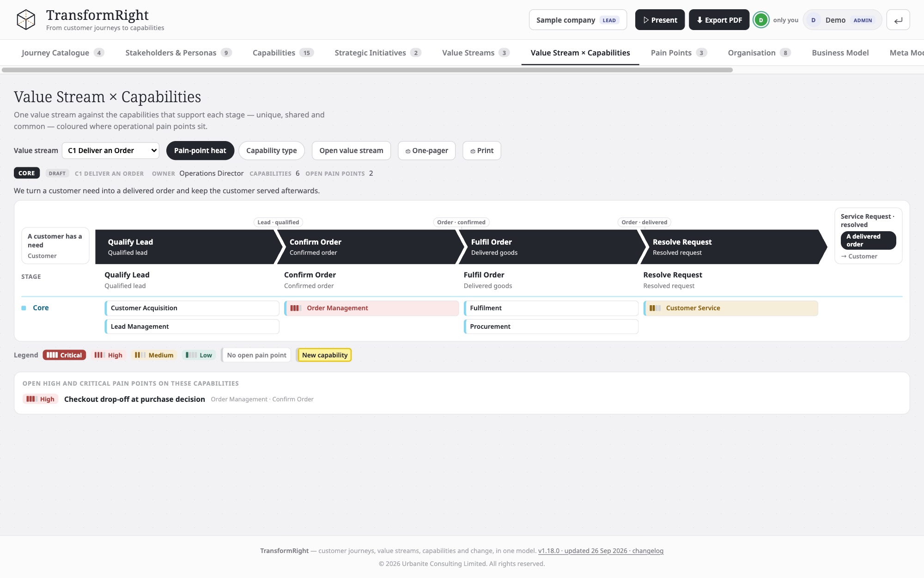The image size is (924, 578).
Task: Click the 'No open pain point' legend item
Action: (x=256, y=355)
